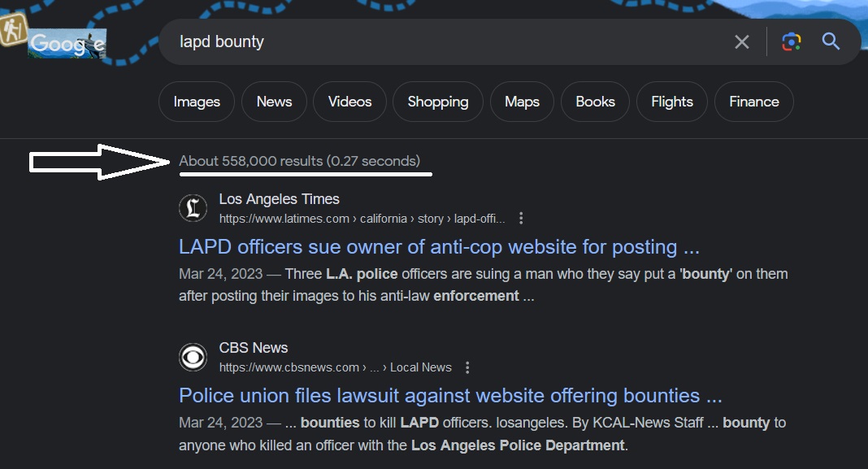Click the LA Times snippet dated Mar 24, 2023
The image size is (868, 469).
[x=484, y=285]
